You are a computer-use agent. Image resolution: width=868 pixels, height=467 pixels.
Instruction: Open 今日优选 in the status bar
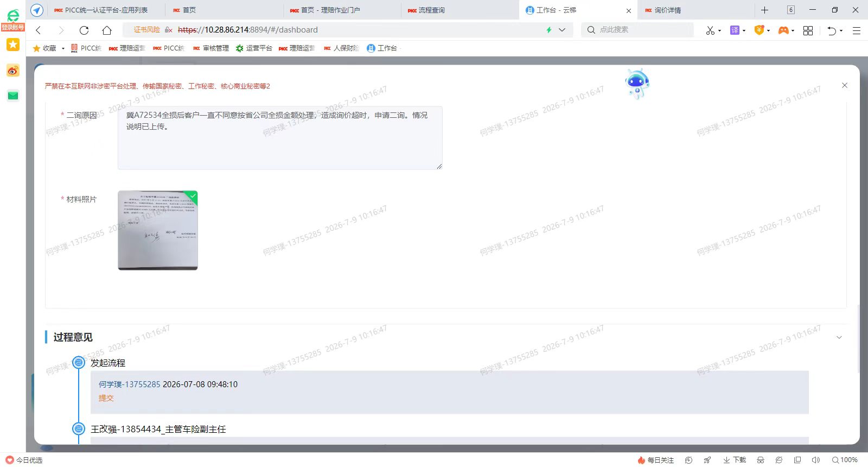[x=24, y=460]
